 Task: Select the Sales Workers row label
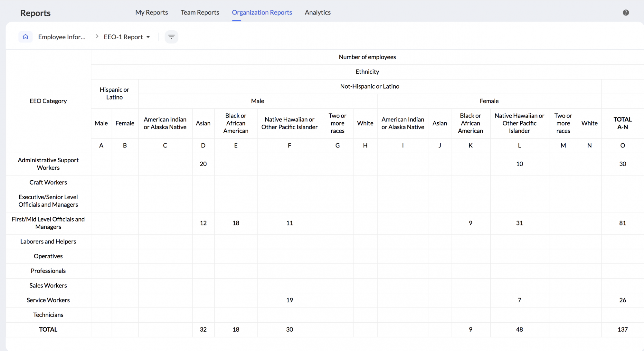[48, 285]
